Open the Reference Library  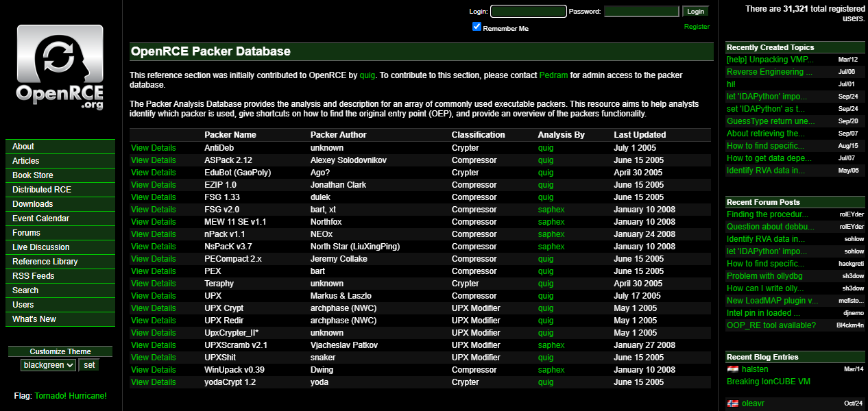click(x=60, y=262)
